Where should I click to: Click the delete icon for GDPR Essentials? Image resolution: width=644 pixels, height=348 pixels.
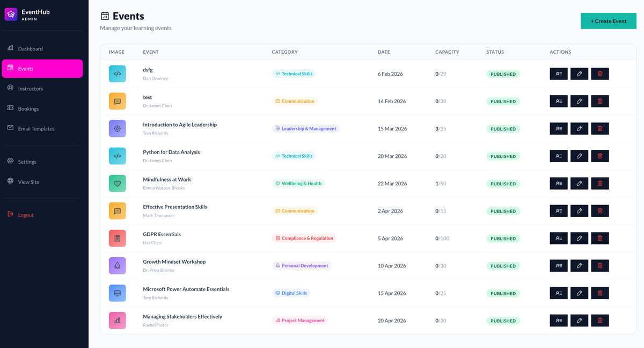600,238
